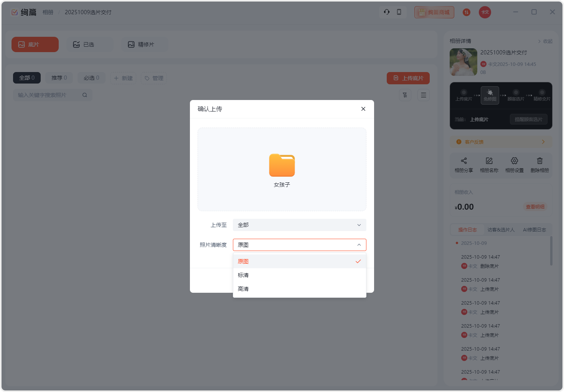Click the filter icon beside list view
Screen dimensions: 564x392
coord(405,95)
